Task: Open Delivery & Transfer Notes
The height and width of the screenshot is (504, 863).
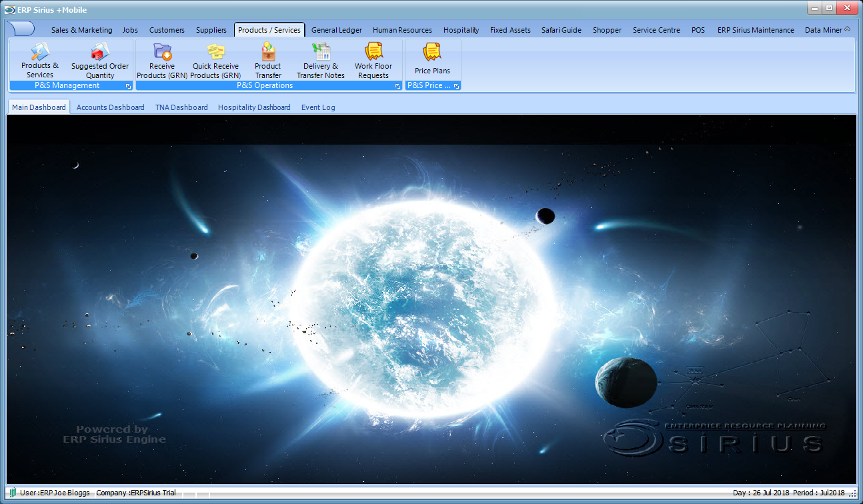Action: pos(321,60)
